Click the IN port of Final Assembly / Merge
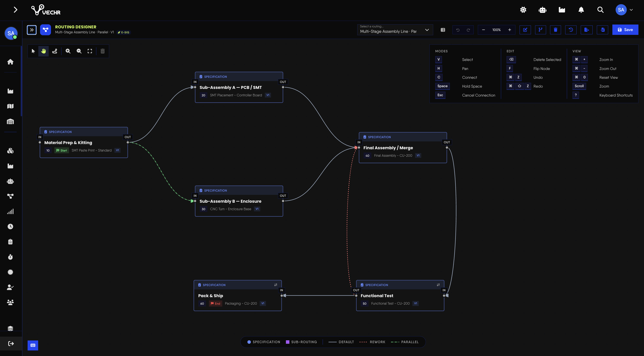 pyautogui.click(x=359, y=148)
